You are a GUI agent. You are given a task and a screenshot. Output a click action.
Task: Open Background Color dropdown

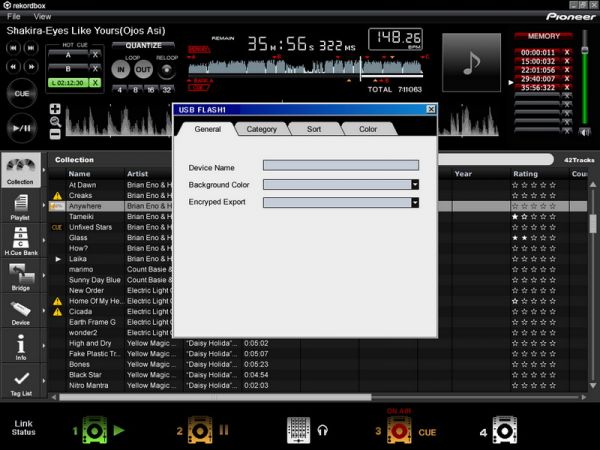[x=415, y=185]
